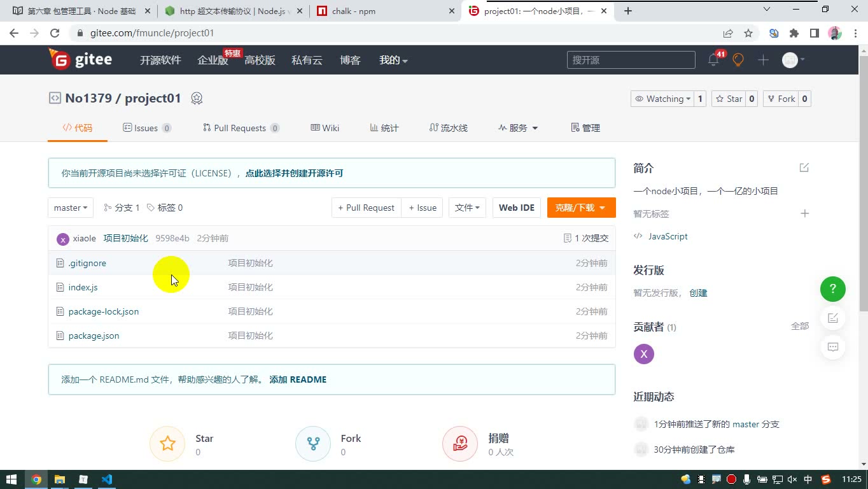Click the + Pull Request button
Screen dimensions: 868x489
(x=367, y=208)
